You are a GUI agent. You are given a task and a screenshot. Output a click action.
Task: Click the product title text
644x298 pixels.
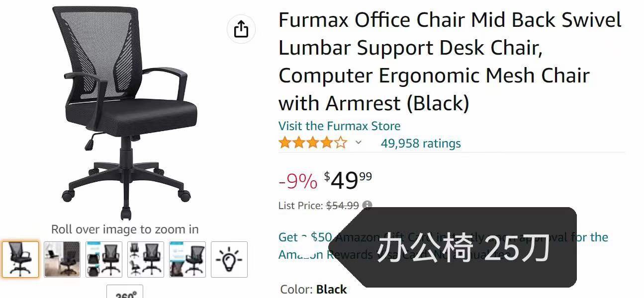pyautogui.click(x=450, y=62)
